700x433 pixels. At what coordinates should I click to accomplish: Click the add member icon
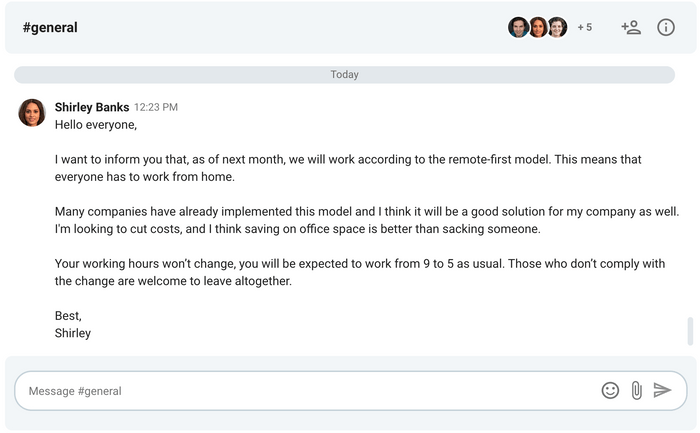point(630,28)
